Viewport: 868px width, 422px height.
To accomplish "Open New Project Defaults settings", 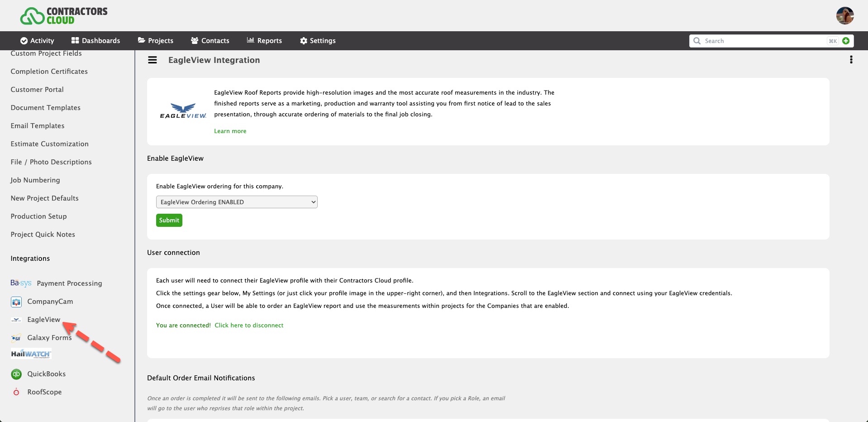I will (x=45, y=198).
